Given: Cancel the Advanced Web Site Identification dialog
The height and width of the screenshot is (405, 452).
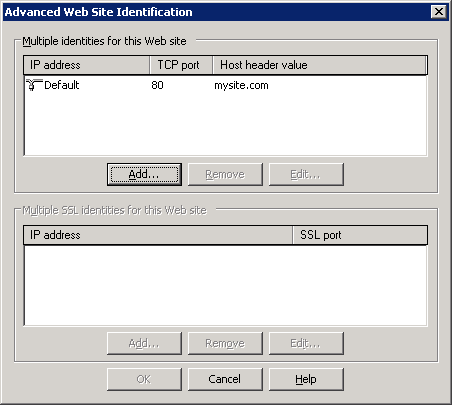Looking at the screenshot, I should [225, 379].
